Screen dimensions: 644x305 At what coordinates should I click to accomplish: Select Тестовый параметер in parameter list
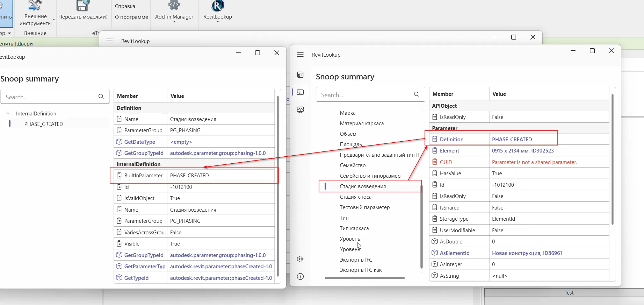point(364,207)
